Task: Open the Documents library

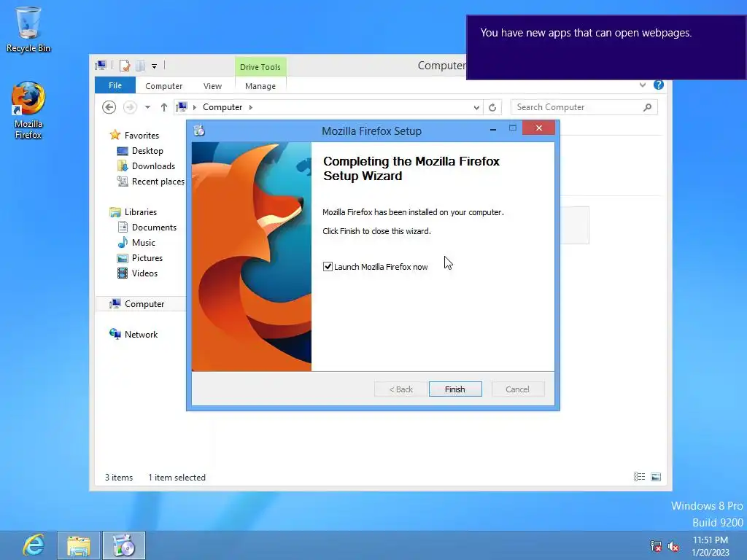Action: pyautogui.click(x=154, y=227)
